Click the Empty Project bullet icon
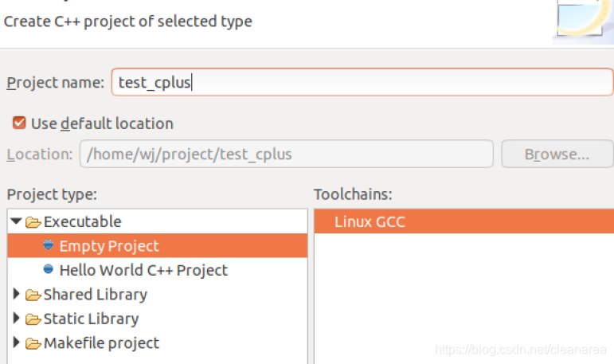This screenshot has width=614, height=364. (49, 246)
